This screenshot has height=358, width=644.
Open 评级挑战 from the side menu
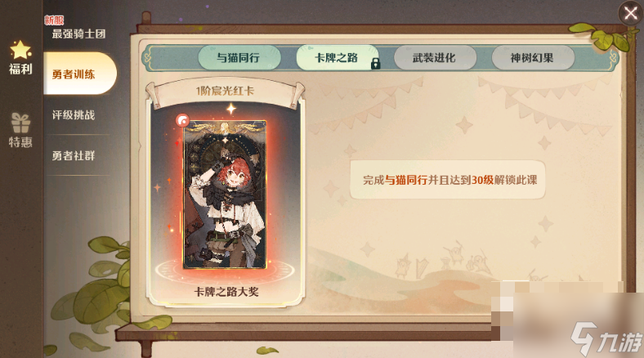[x=74, y=115]
